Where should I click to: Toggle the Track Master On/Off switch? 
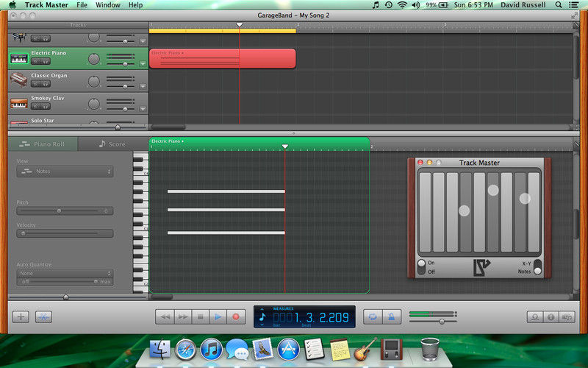(x=421, y=267)
